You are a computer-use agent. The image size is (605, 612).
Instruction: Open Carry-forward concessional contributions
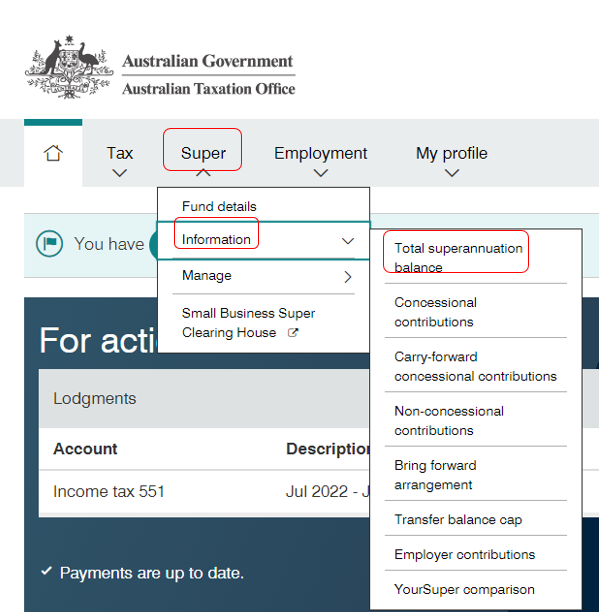pos(475,366)
